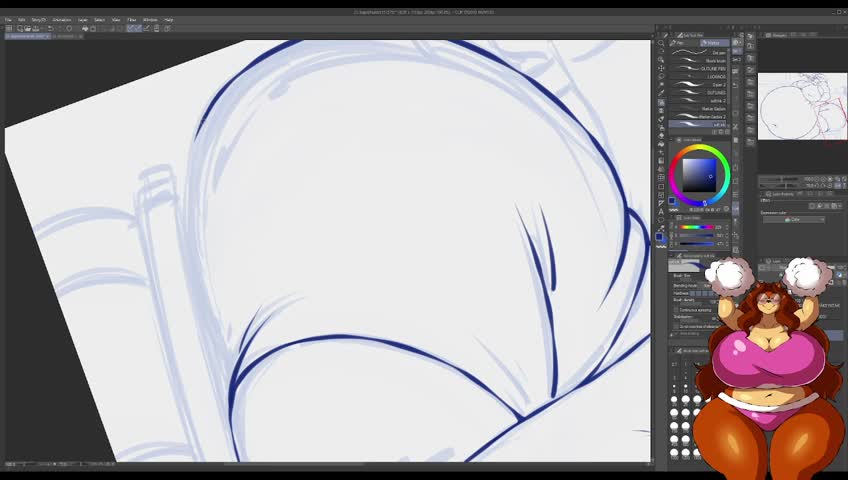Choose the highlighted soft ink sub tool
848x480 pixels.
pos(698,124)
